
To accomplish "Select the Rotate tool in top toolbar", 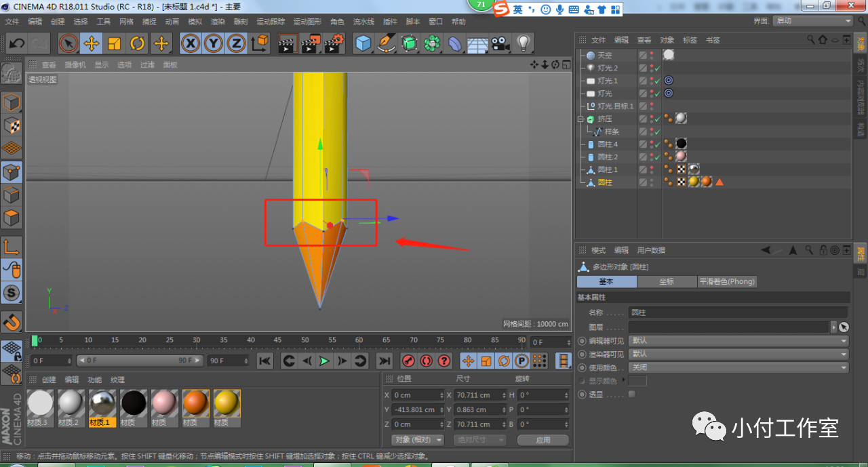I will point(137,44).
